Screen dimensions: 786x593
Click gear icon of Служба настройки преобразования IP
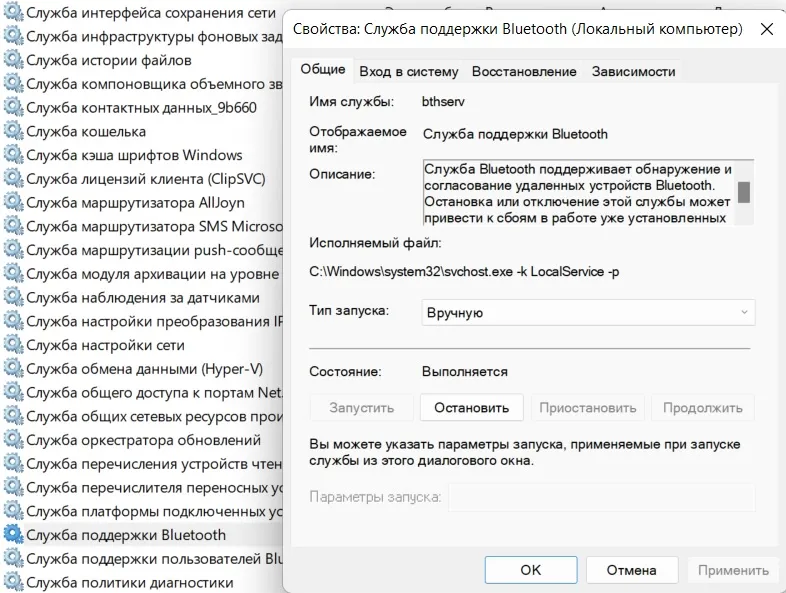[x=14, y=321]
